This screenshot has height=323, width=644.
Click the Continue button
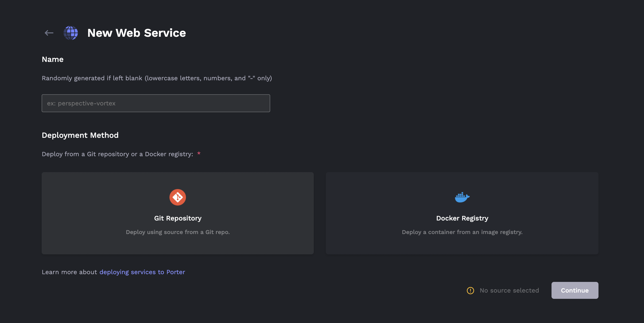(575, 290)
